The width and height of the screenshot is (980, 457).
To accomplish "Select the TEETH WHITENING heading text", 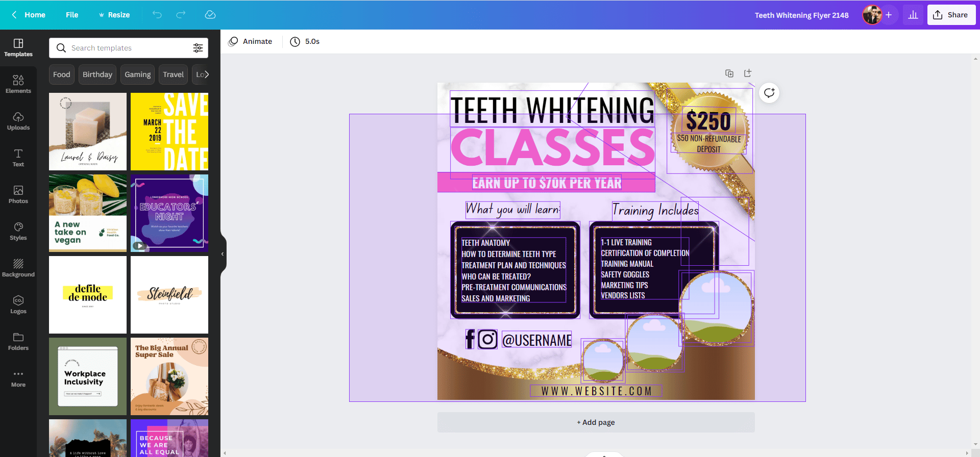I will 552,110.
